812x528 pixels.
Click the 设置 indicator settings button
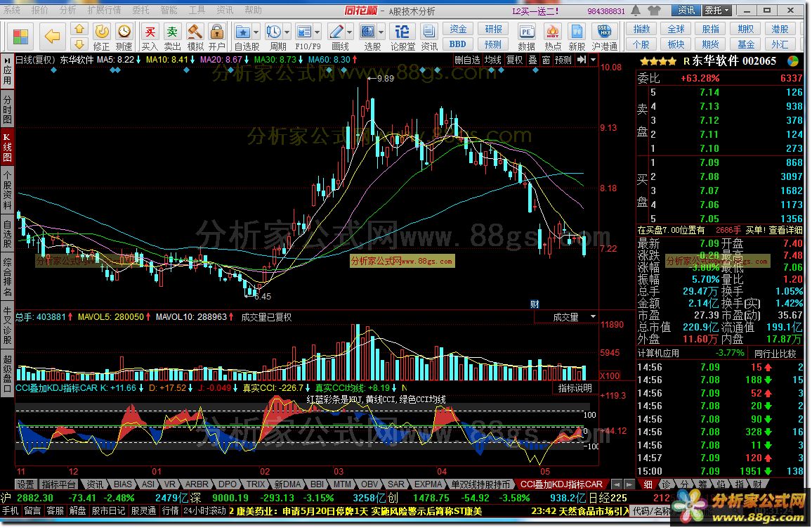point(25,484)
